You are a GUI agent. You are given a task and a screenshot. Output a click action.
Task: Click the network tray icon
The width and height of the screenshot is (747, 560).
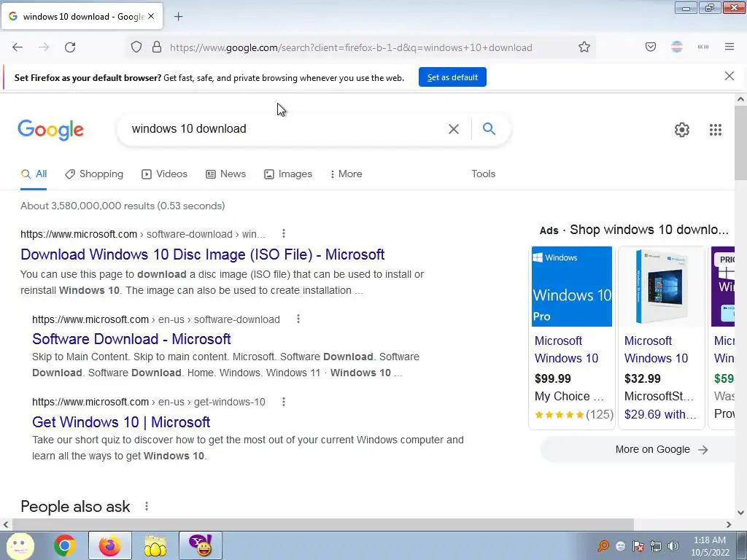[x=656, y=546]
